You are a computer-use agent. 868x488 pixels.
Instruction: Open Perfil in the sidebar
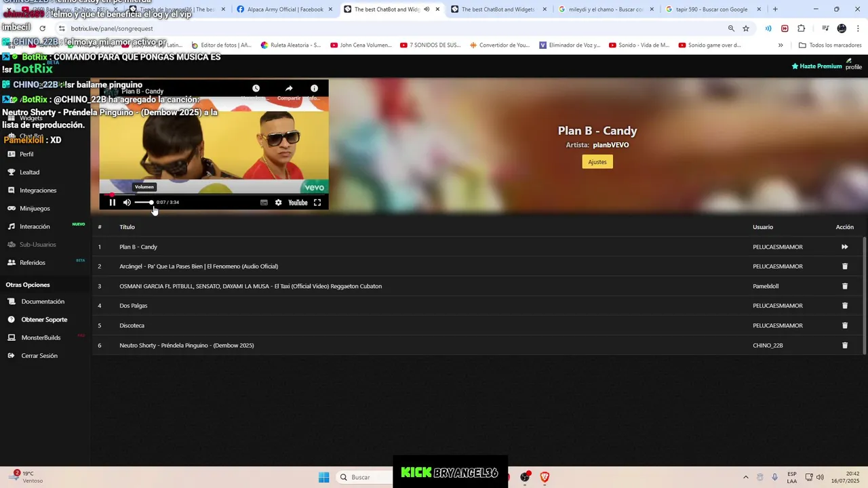point(26,155)
